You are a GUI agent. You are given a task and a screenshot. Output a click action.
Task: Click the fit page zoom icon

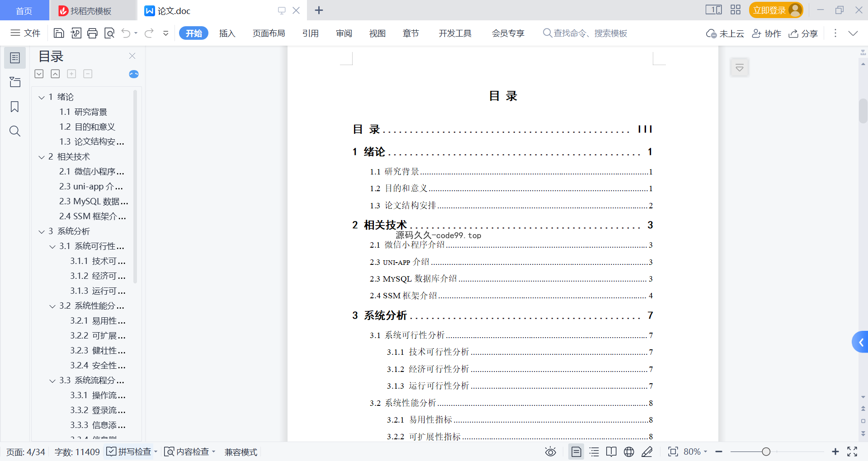pos(673,452)
